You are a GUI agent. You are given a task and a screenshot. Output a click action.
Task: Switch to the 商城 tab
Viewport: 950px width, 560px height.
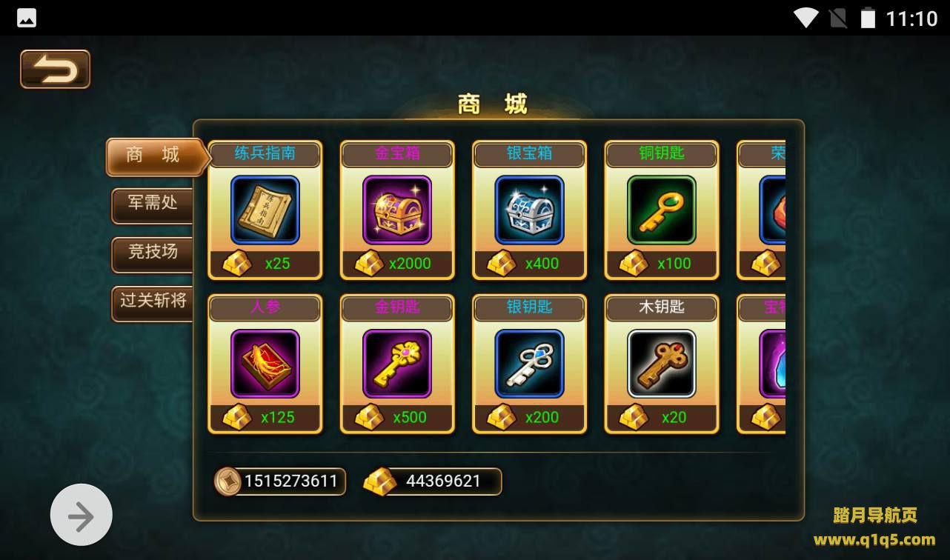[153, 156]
